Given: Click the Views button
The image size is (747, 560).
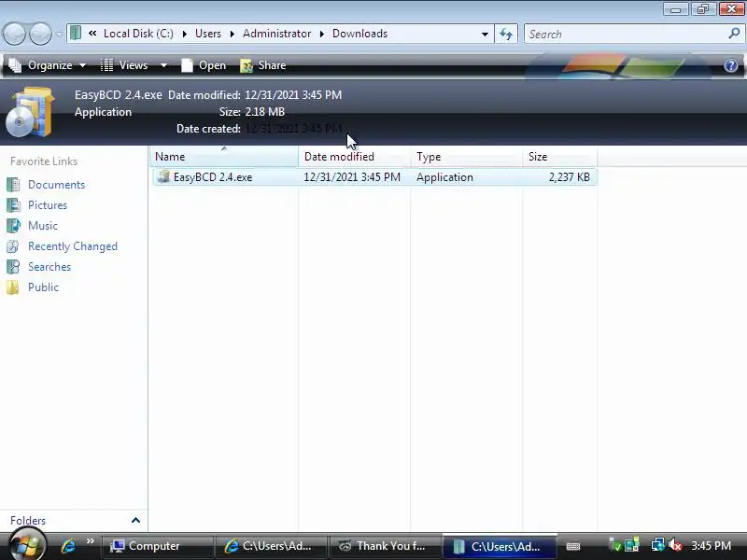Looking at the screenshot, I should (x=125, y=65).
